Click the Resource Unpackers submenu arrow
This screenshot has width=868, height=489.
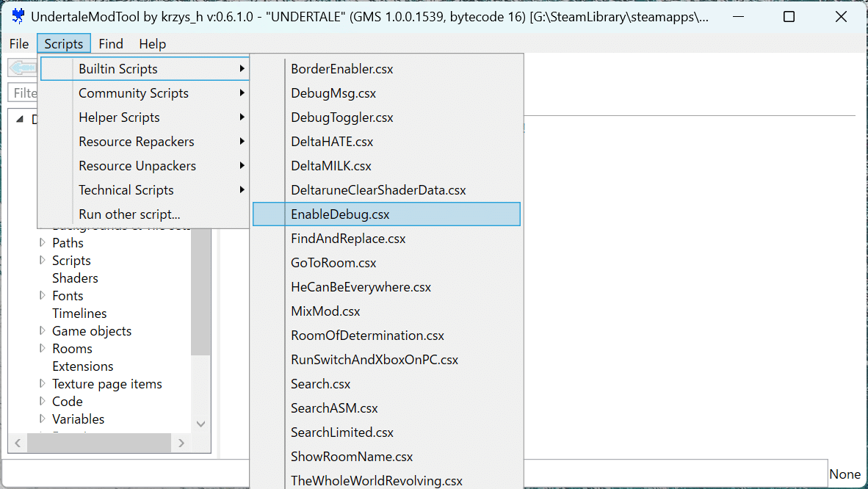coord(242,166)
